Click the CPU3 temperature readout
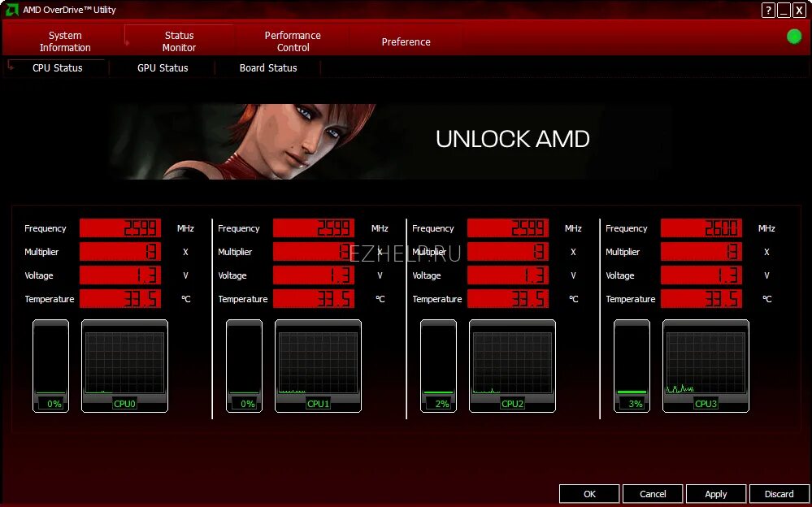 [701, 299]
